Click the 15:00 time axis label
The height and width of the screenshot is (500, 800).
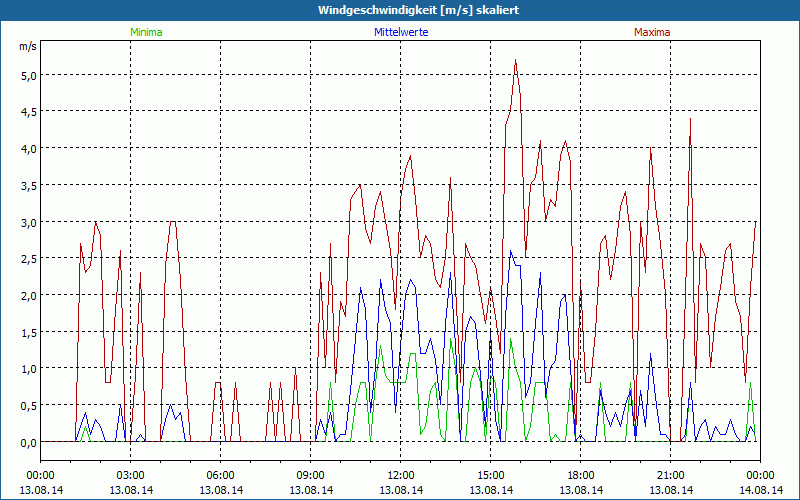491,476
